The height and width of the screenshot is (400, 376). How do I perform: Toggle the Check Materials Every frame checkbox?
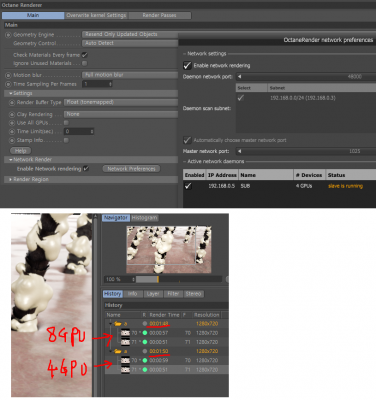click(x=85, y=55)
